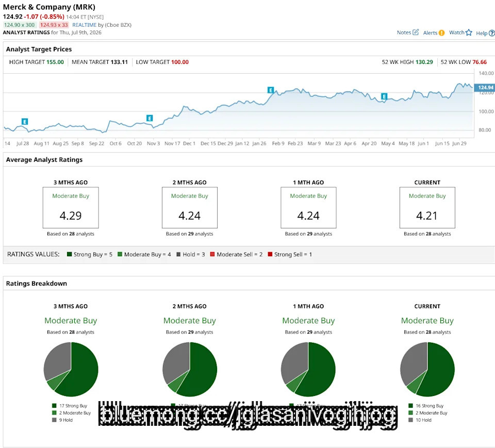The width and height of the screenshot is (495, 448).
Task: Open the Notes edit icon
Action: coord(416,32)
